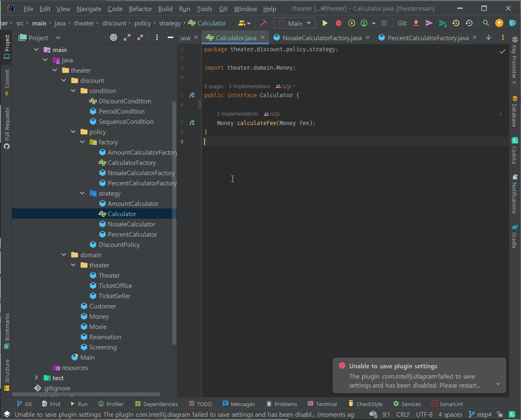Expand the test folder
This screenshot has width=521, height=420.
(36, 378)
